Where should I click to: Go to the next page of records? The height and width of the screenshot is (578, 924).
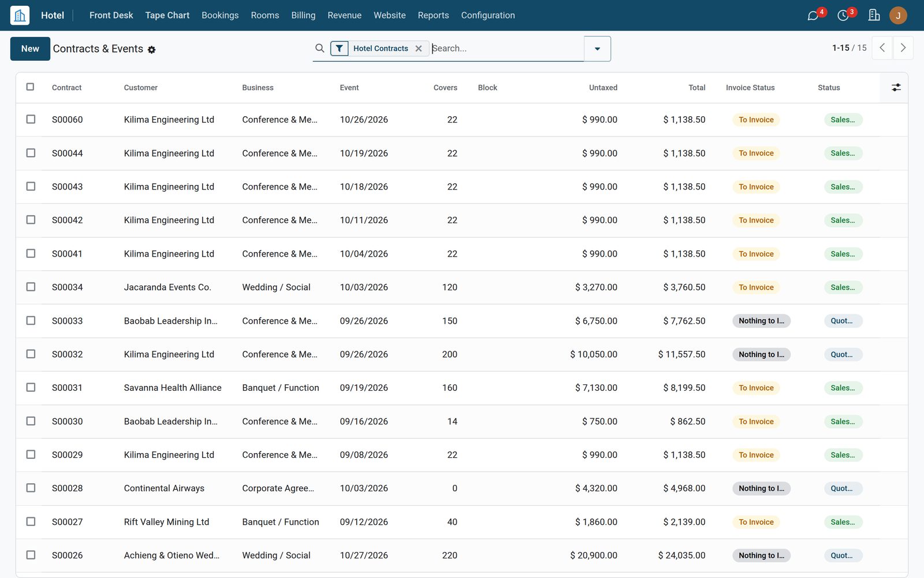(903, 48)
